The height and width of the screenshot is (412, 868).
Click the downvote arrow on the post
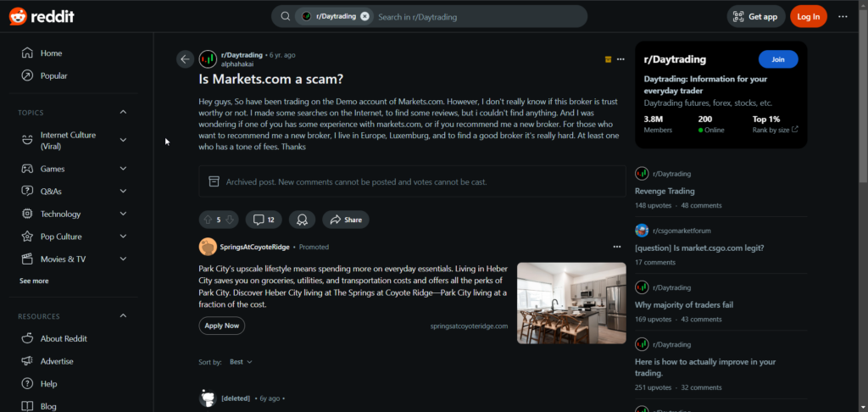click(230, 220)
